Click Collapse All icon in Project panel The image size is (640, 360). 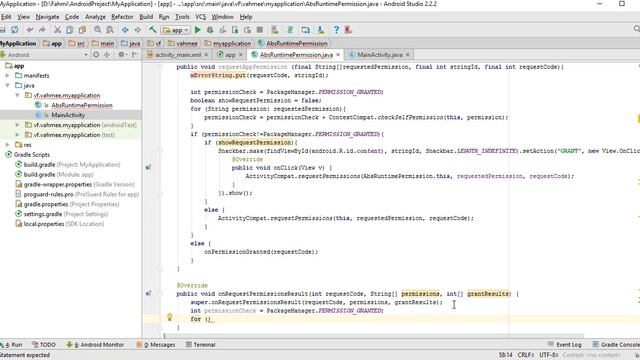[107, 54]
